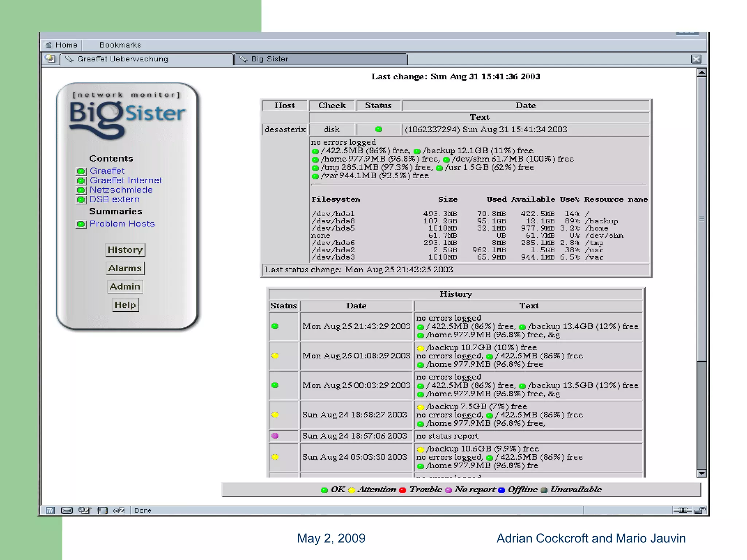The width and height of the screenshot is (747, 560).
Task: Click purple status dot for Aug 24 18:57:06
Action: (275, 436)
